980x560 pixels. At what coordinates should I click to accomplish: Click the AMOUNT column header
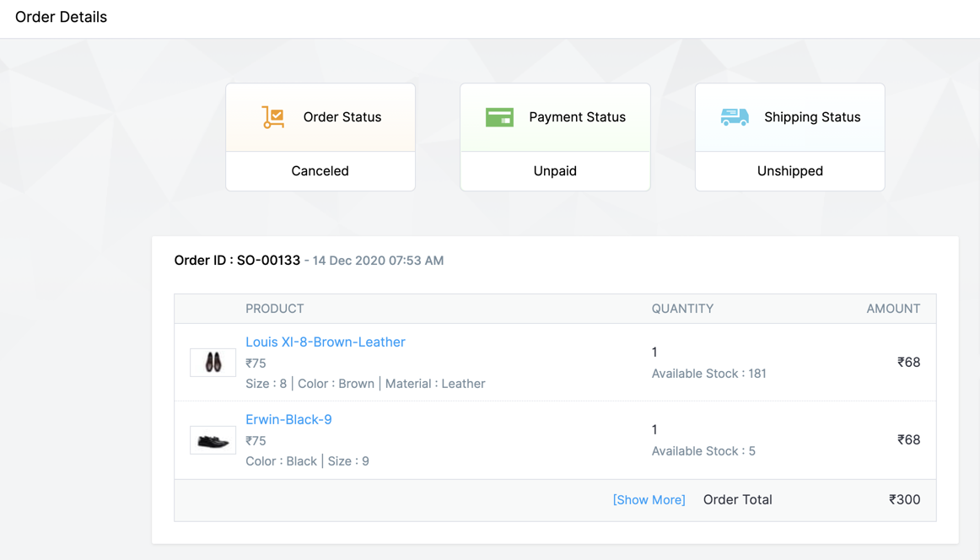point(892,309)
